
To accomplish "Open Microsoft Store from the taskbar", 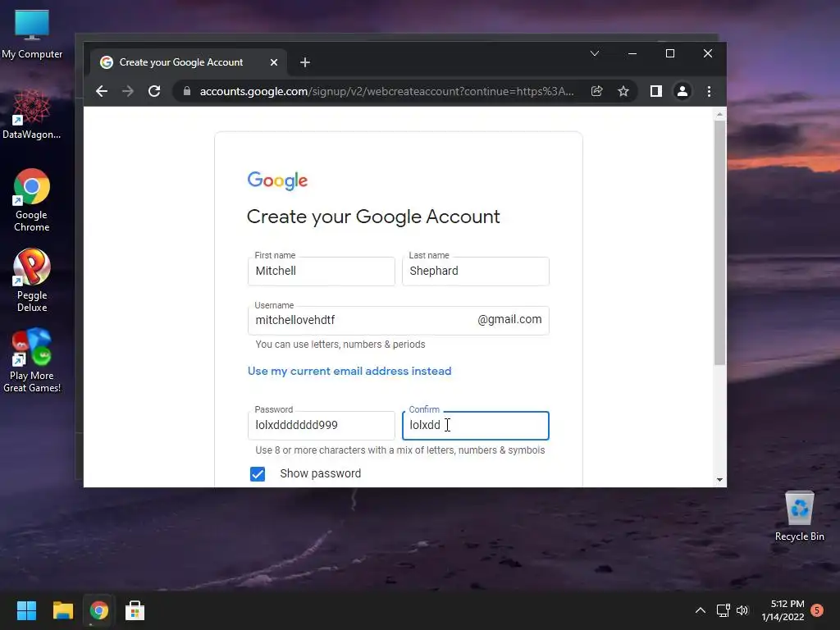I will tap(135, 610).
